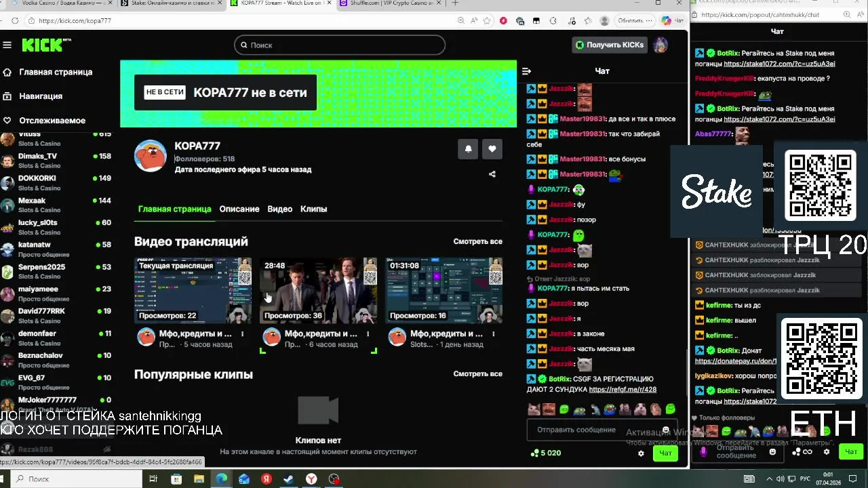
Task: Click the Получить KICKs button
Action: (x=609, y=45)
